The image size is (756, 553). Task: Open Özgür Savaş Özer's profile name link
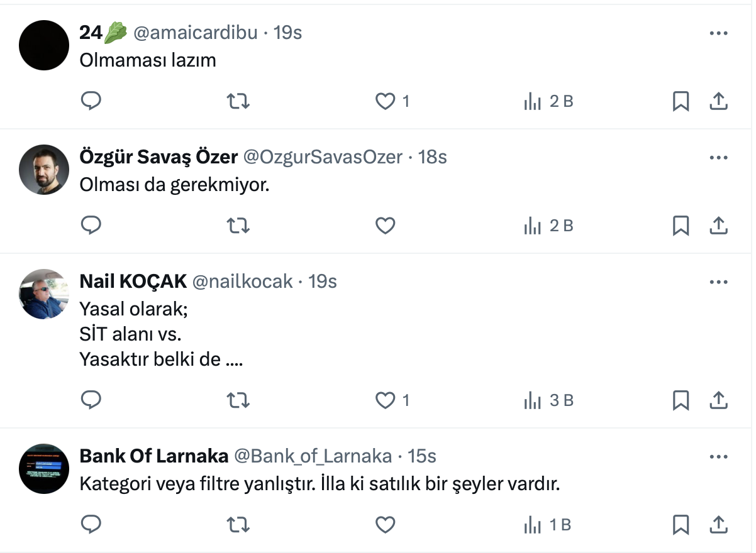[x=158, y=157]
